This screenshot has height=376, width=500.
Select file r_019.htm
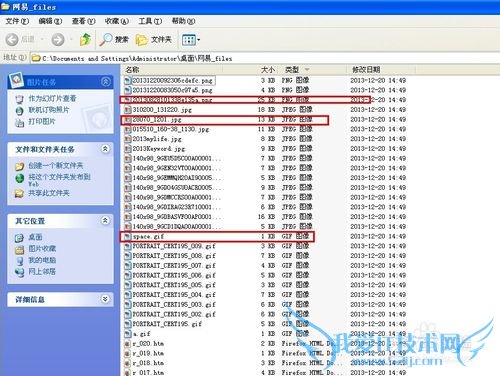click(148, 353)
